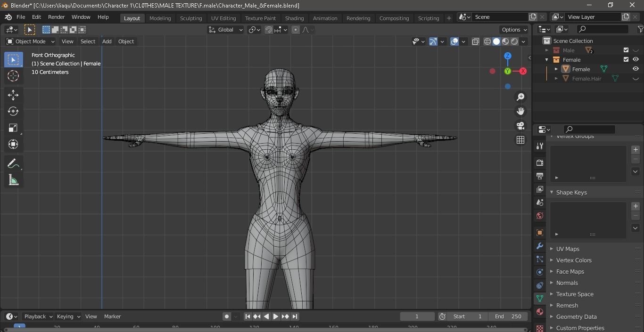This screenshot has width=644, height=332.
Task: Collapse the Shape Keys panel
Action: (571, 192)
